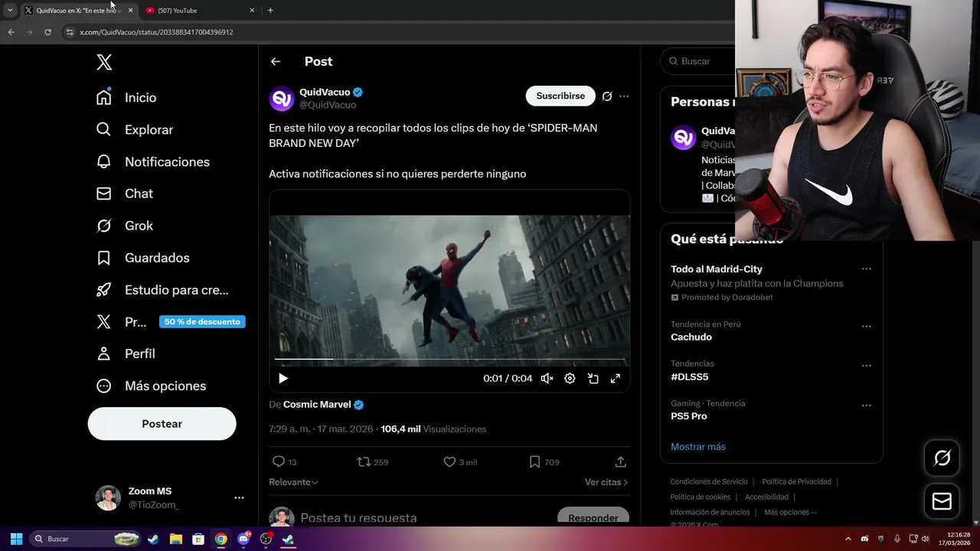This screenshot has width=980, height=551.
Task: Open options for #DLSS5 trend
Action: click(x=867, y=366)
